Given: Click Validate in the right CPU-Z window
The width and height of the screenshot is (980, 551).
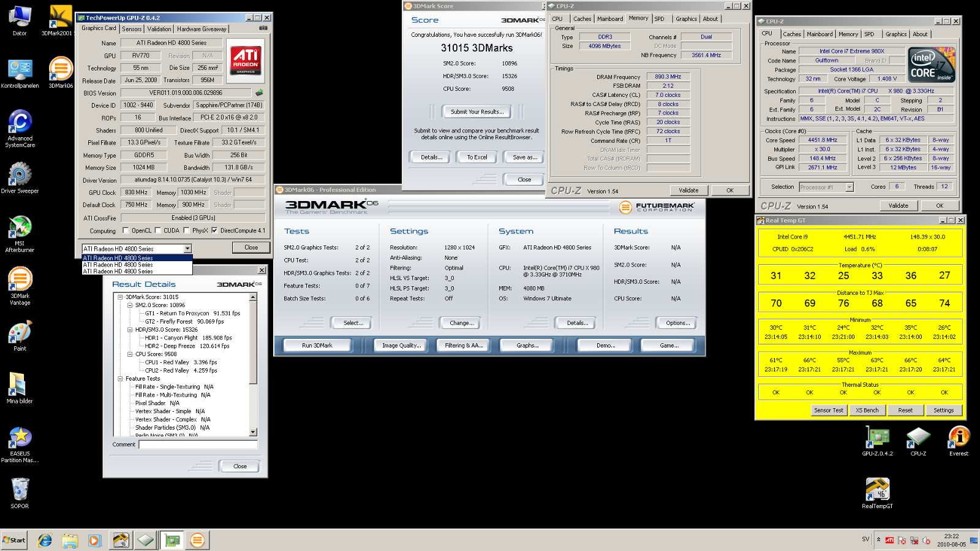Looking at the screenshot, I should (899, 205).
